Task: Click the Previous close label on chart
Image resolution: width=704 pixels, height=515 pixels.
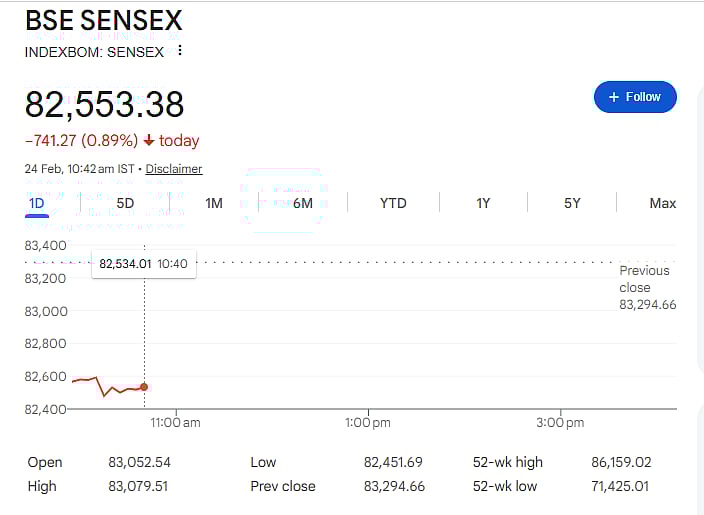Action: [x=644, y=279]
